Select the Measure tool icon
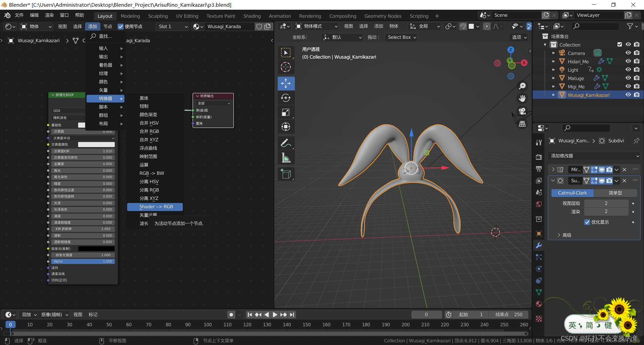This screenshot has width=644, height=345. point(286,158)
